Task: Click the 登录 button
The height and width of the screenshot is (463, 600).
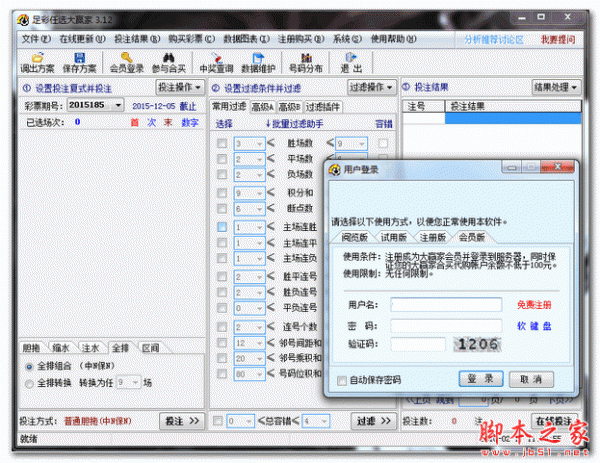Action: 481,379
